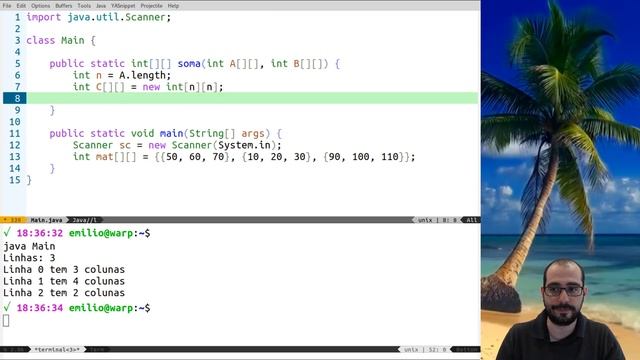Click the Main.java buffer name in mode line

tap(47, 220)
